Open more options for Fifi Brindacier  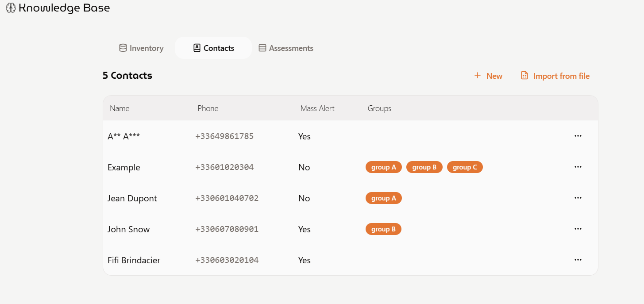[578, 260]
